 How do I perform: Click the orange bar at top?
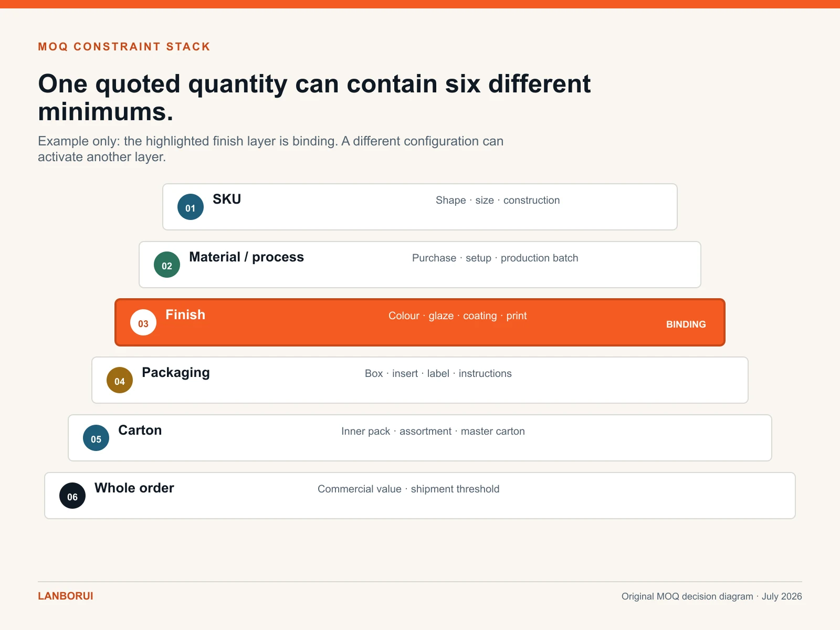click(x=420, y=4)
